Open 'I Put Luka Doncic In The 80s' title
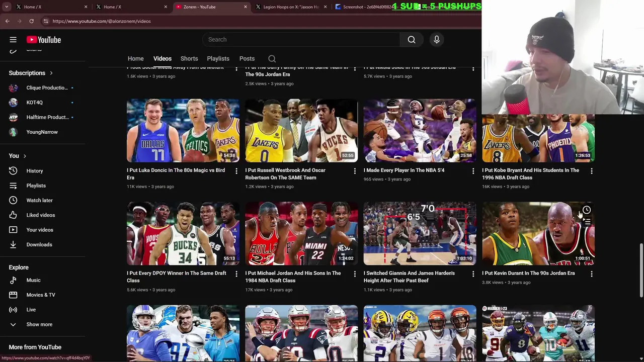 [176, 174]
